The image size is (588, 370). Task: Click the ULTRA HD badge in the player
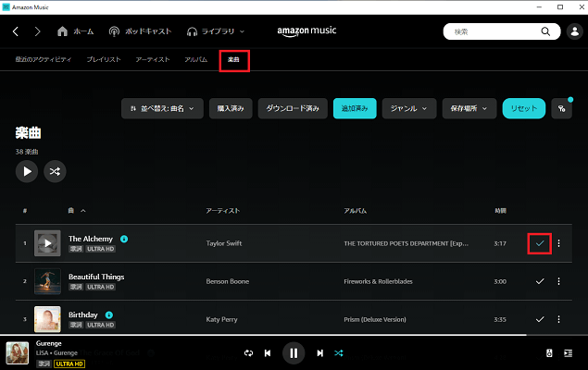[69, 364]
